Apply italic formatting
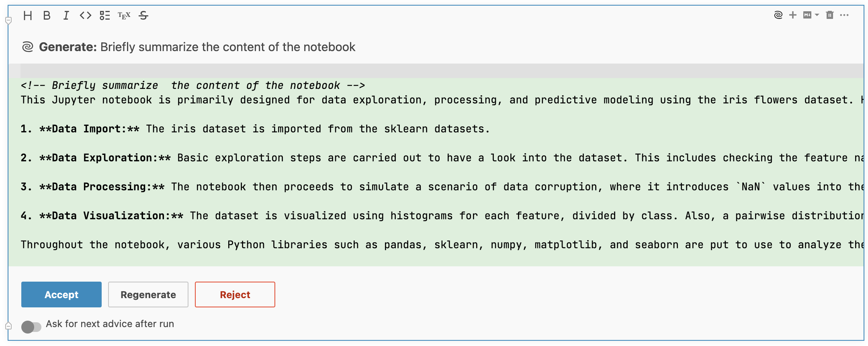 [66, 15]
